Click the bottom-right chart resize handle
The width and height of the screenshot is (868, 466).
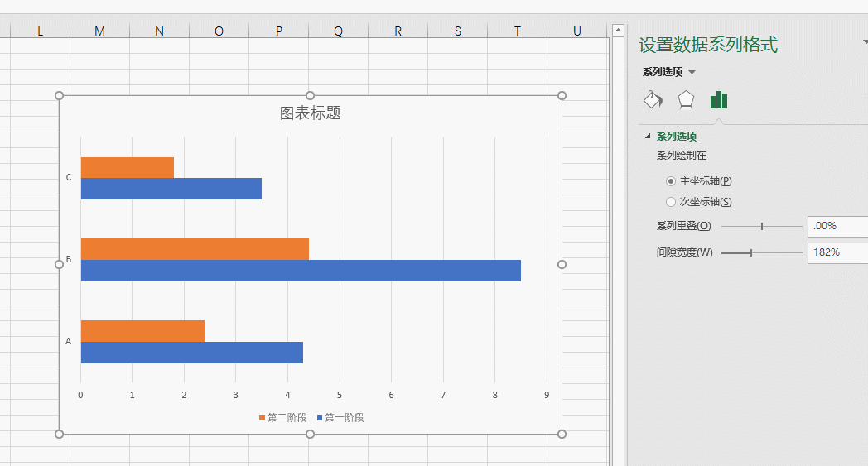[x=562, y=435]
